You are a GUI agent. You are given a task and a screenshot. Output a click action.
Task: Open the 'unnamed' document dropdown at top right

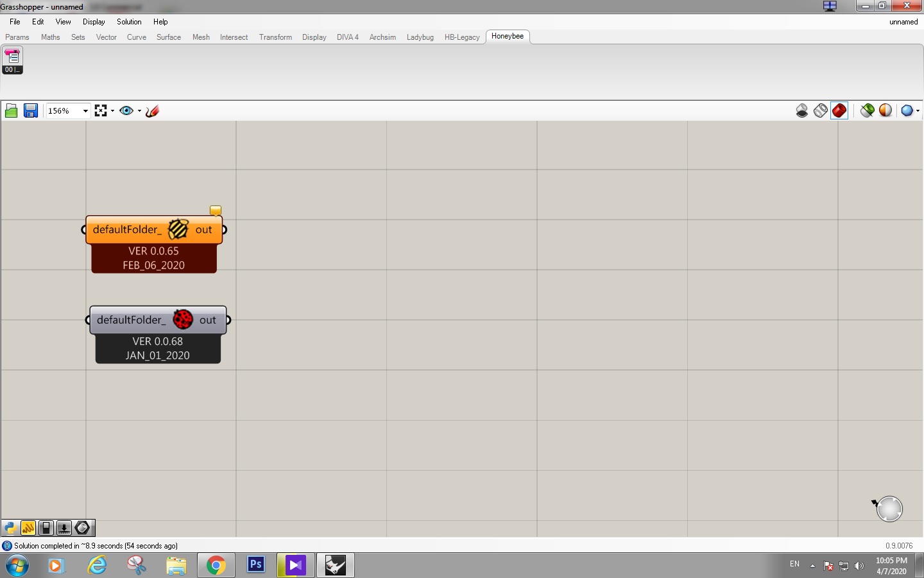(903, 22)
